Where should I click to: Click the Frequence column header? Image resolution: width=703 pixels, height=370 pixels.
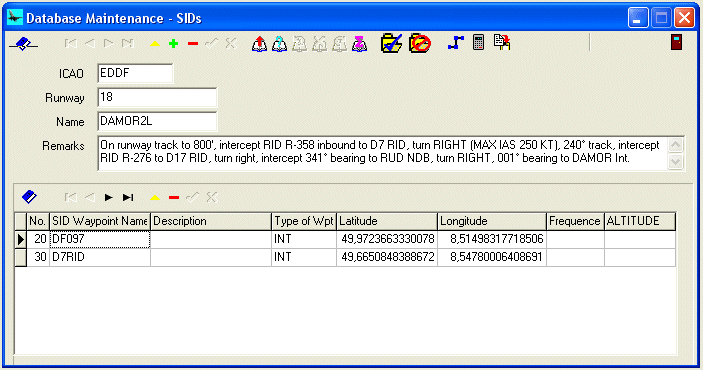[x=575, y=221]
